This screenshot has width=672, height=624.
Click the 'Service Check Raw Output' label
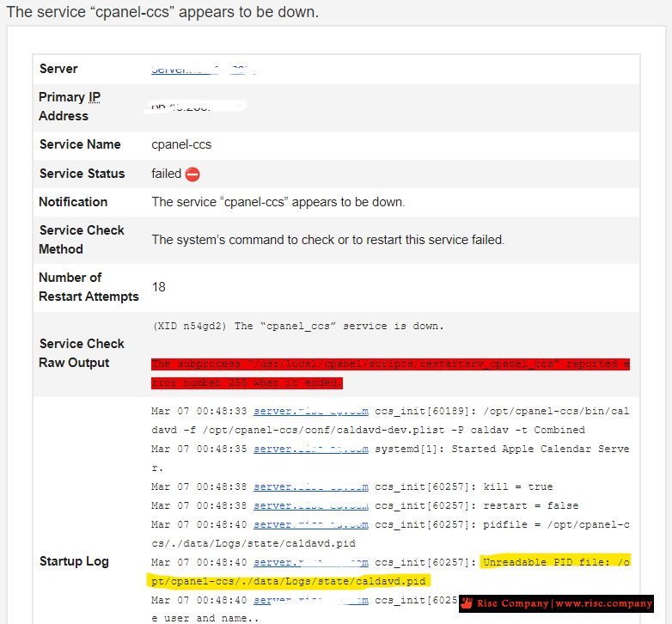pyautogui.click(x=82, y=353)
